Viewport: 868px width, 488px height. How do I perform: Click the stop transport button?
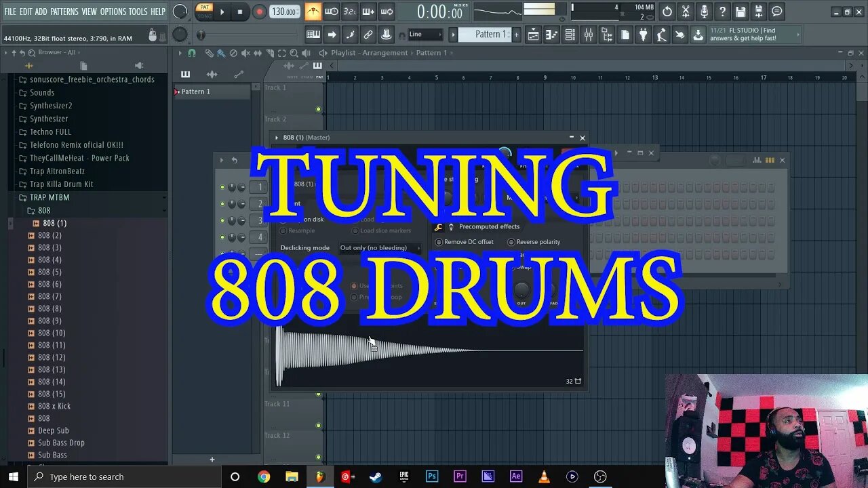click(x=239, y=12)
